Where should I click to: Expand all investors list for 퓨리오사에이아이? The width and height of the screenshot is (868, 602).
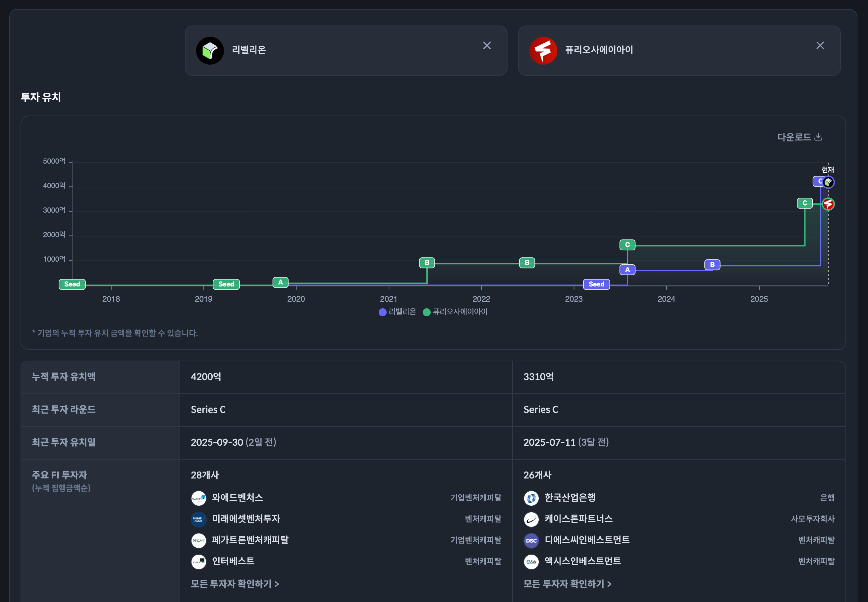[567, 584]
